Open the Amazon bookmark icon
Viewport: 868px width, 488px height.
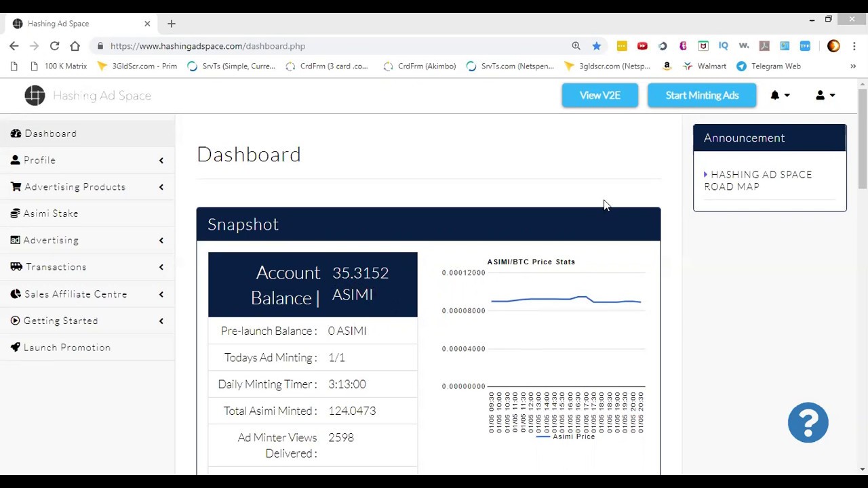pos(667,66)
